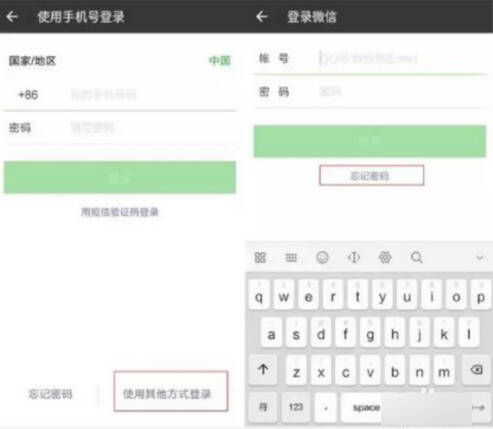Screen dimensions: 493x429
Task: Tap the keyboard search magnifier icon
Action: (x=417, y=257)
